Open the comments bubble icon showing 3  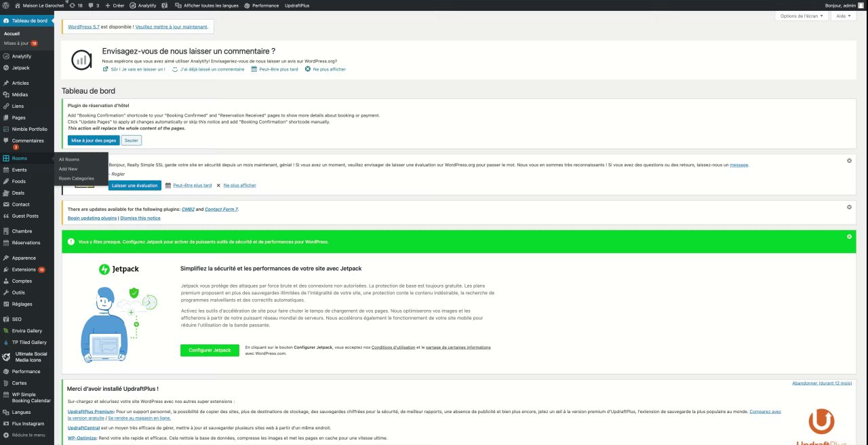[x=94, y=5]
